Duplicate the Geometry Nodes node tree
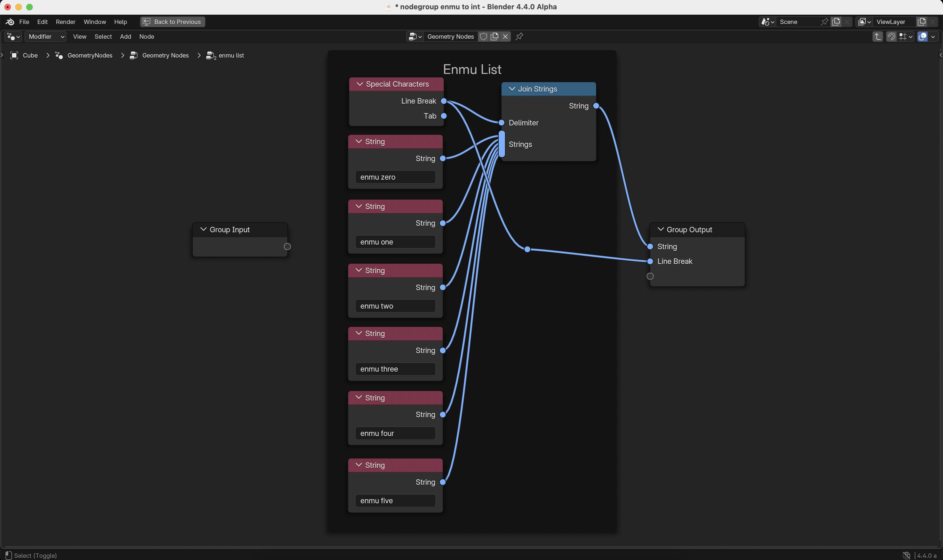The height and width of the screenshot is (560, 943). pyautogui.click(x=494, y=37)
